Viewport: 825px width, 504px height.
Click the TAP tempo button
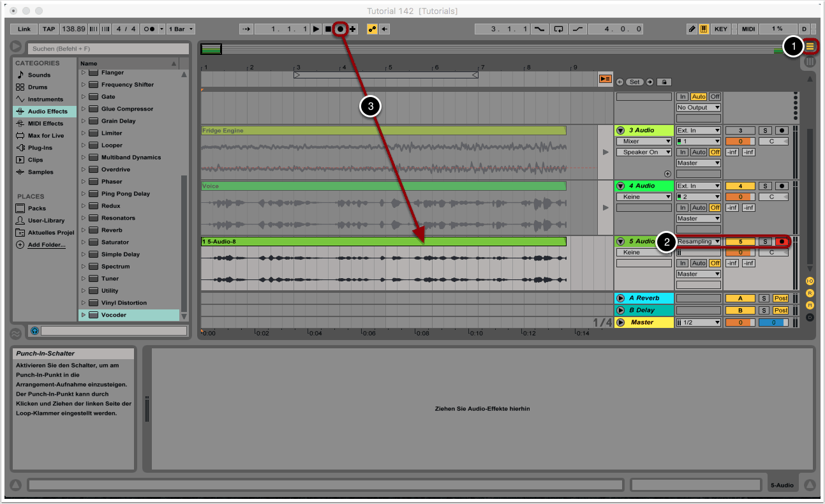48,29
